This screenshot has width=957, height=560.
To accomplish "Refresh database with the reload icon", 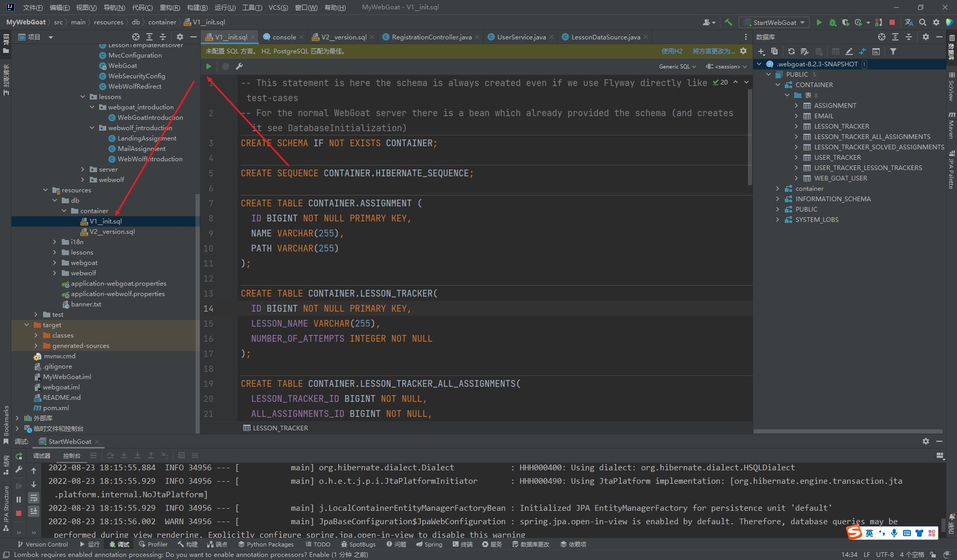I will coord(791,51).
